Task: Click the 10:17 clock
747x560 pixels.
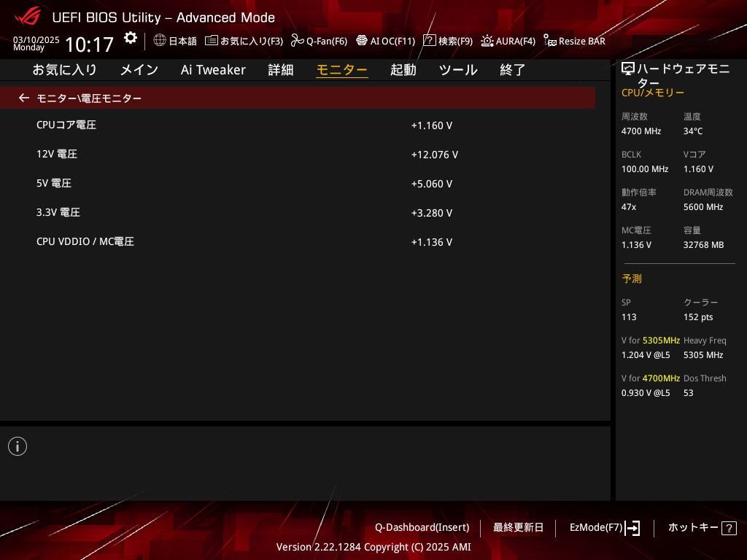Action: [89, 44]
